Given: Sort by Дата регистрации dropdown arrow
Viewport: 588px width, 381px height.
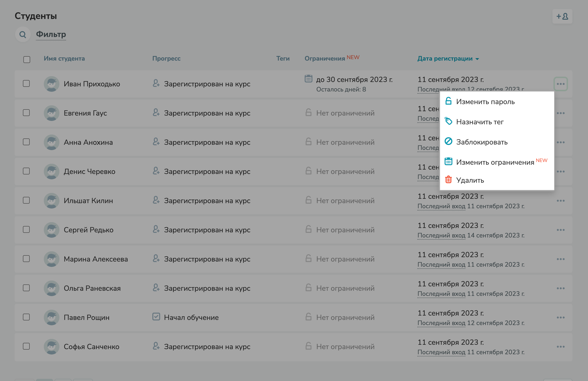Looking at the screenshot, I should pos(477,59).
